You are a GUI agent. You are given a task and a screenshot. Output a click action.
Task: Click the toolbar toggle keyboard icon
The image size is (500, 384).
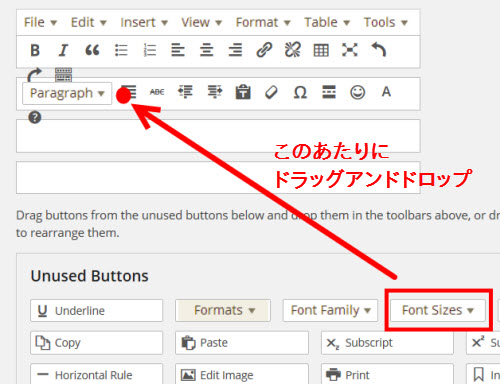(63, 75)
